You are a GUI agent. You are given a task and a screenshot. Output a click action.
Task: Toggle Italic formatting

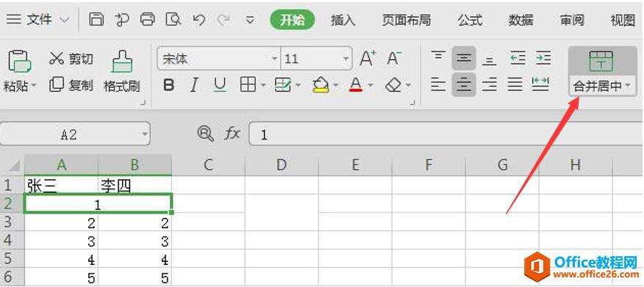point(193,85)
